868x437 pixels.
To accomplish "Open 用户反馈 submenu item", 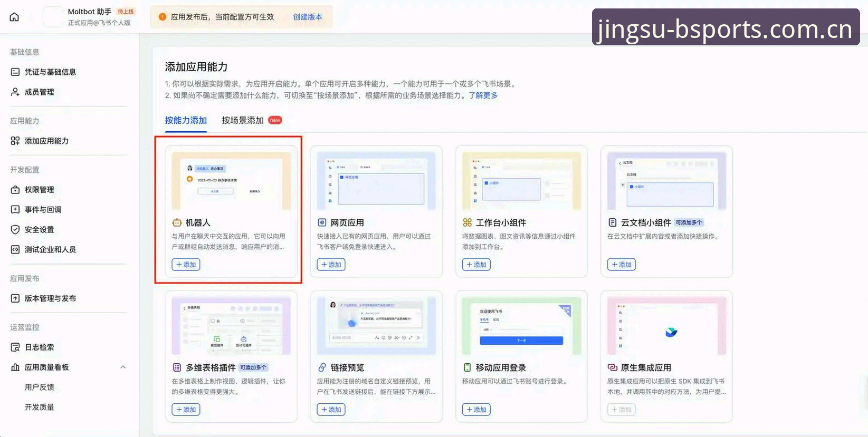I will [40, 387].
